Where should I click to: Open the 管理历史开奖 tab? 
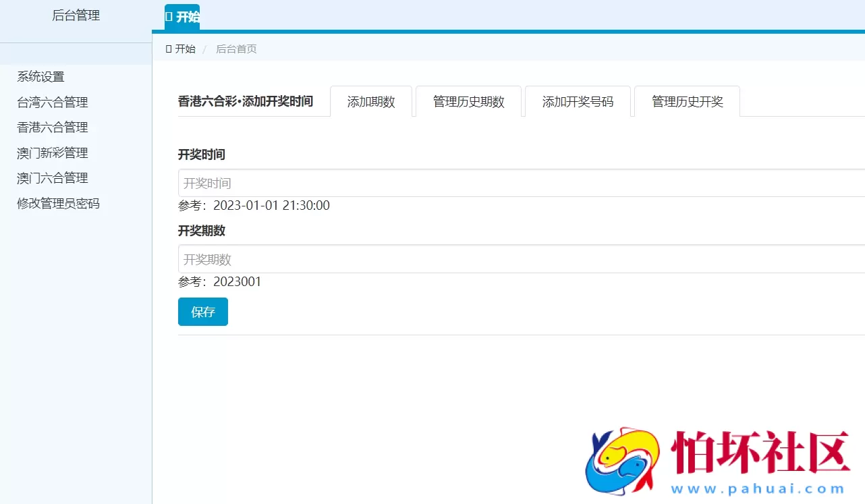pyautogui.click(x=686, y=101)
